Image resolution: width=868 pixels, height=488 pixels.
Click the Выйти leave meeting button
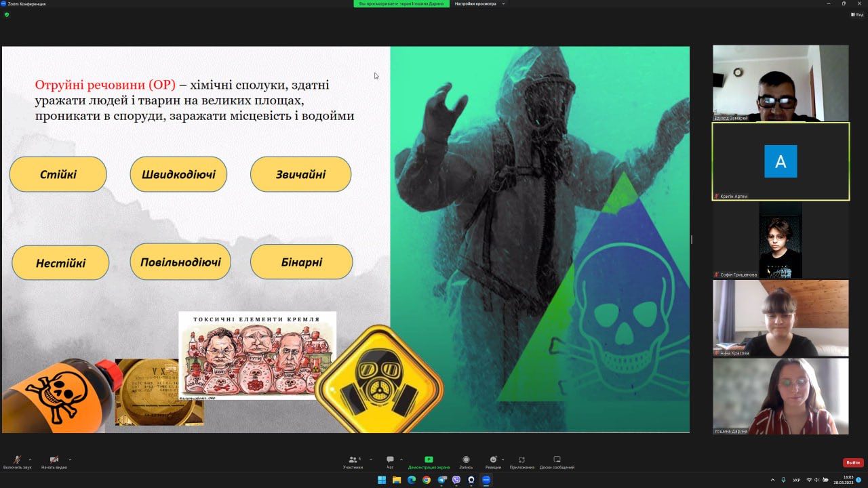(x=853, y=462)
